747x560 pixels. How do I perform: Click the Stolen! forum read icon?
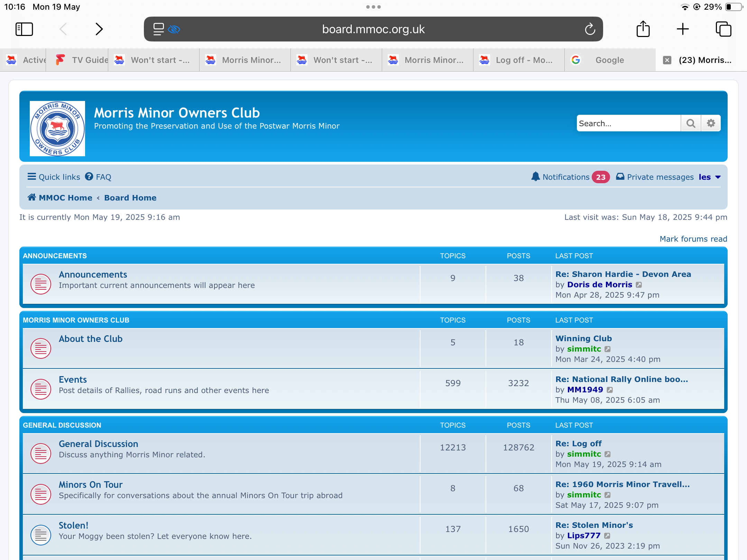coord(41,535)
